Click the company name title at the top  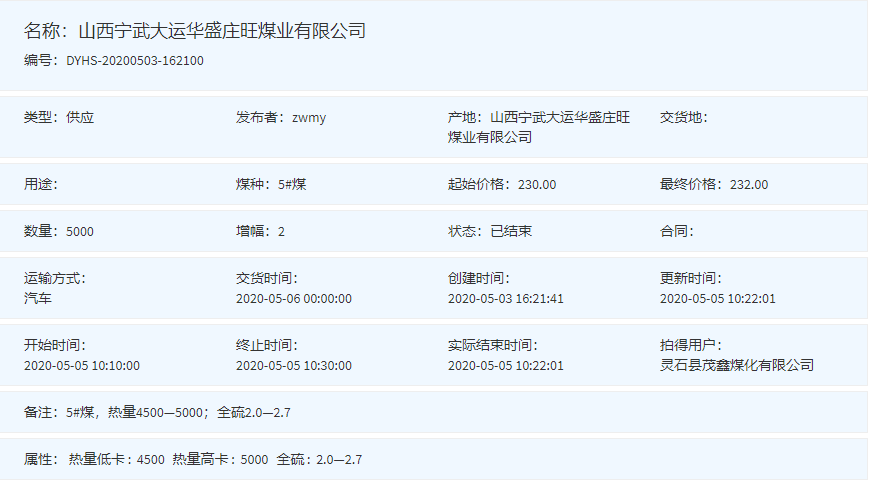click(x=195, y=31)
